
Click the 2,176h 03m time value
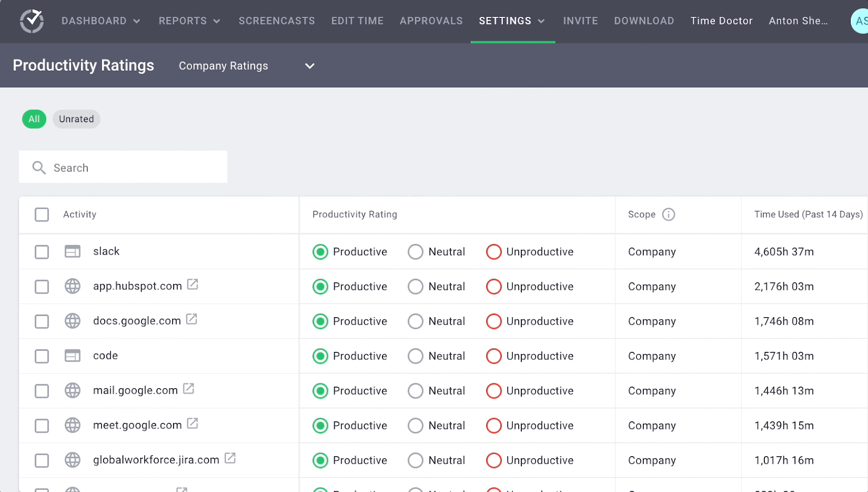point(784,287)
